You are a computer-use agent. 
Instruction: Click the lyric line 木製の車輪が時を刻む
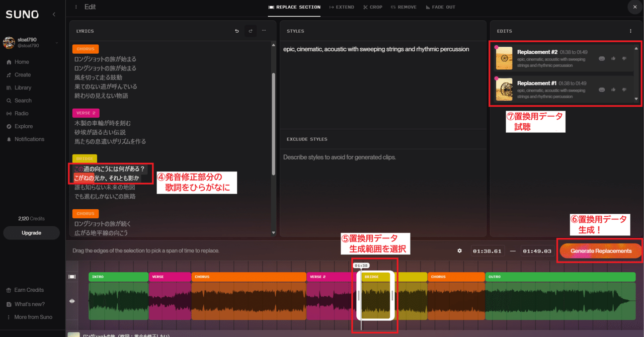click(x=103, y=123)
